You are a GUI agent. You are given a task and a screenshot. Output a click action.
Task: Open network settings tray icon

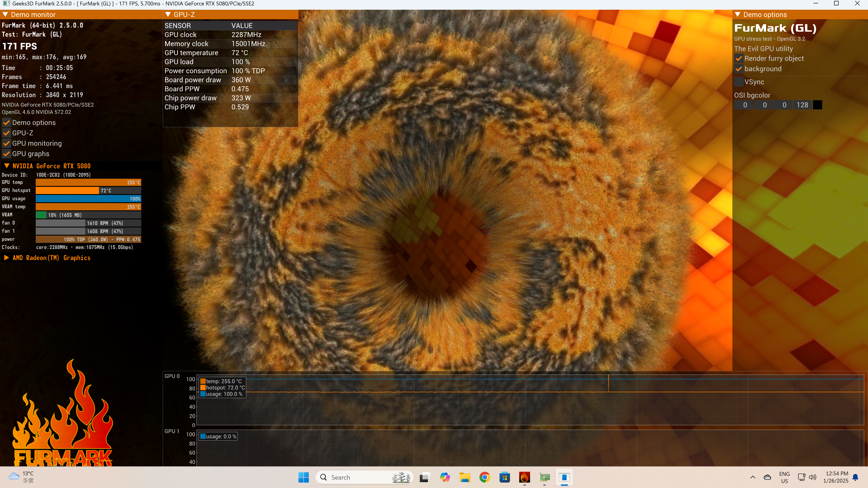tap(802, 477)
